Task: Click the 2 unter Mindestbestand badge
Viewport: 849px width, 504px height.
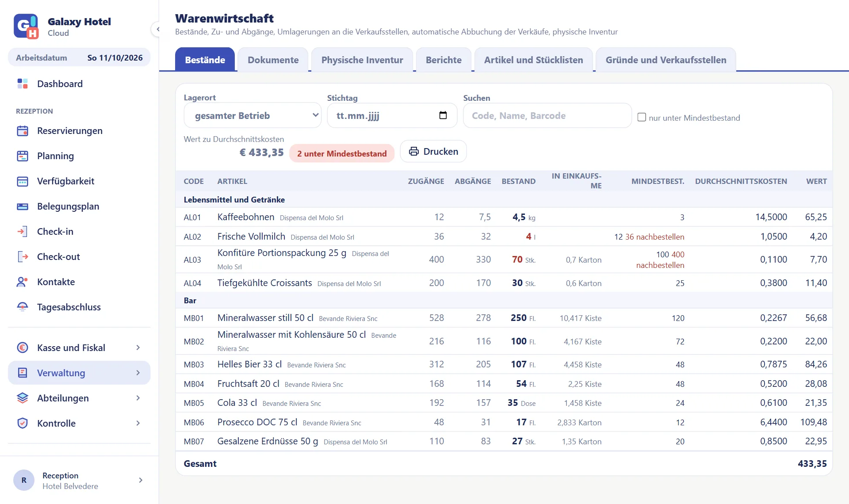Action: [342, 153]
